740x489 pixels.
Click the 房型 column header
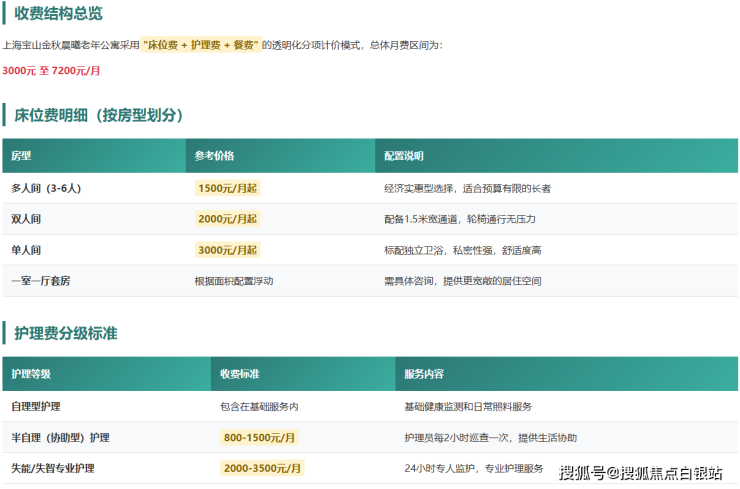(x=22, y=156)
